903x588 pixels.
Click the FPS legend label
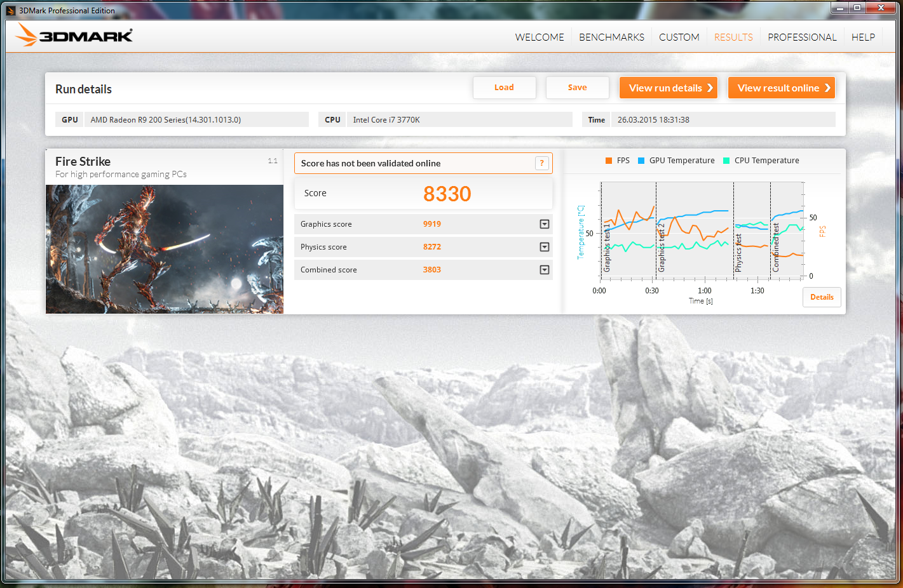pos(623,161)
